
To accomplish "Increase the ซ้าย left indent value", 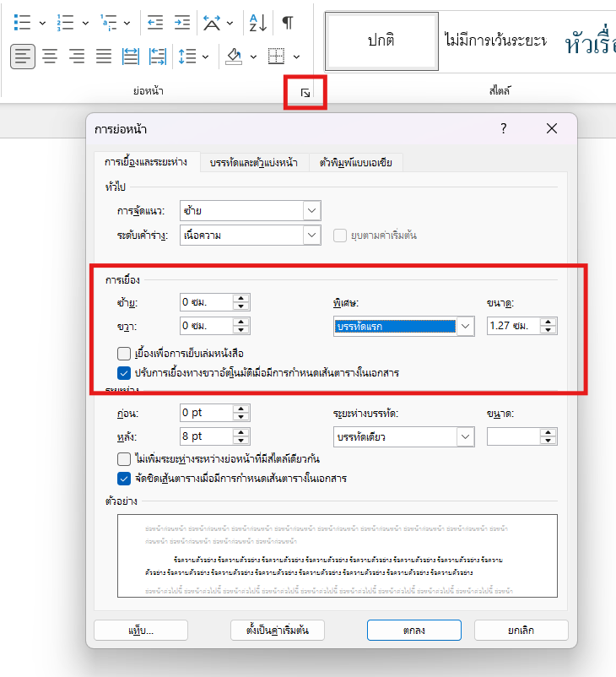I will coord(241,298).
